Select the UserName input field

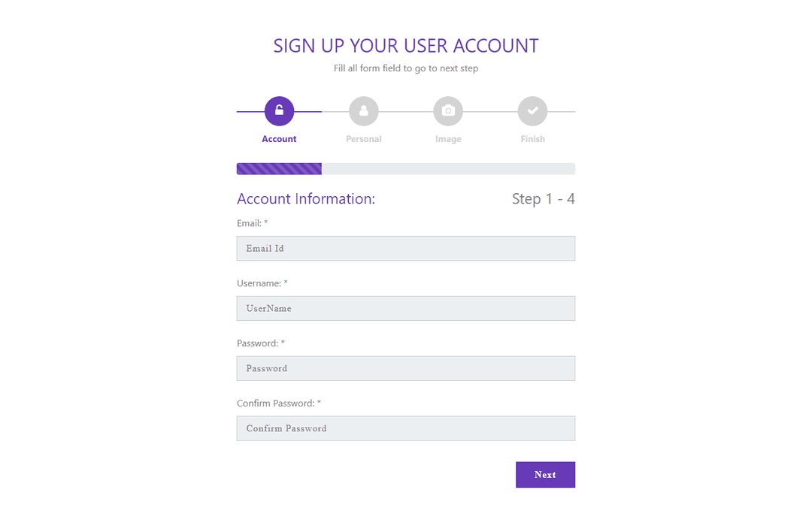(405, 308)
